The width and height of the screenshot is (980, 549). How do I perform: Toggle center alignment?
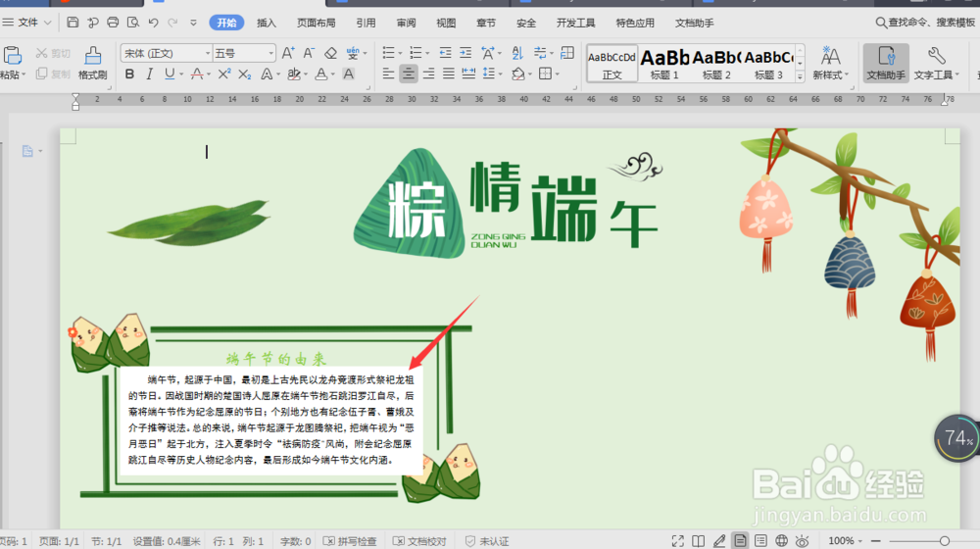coord(408,75)
